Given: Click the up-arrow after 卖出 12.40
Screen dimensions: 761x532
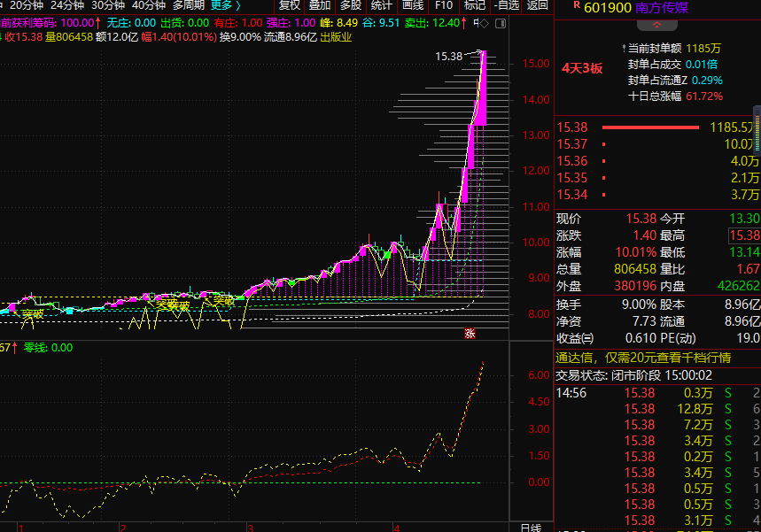Looking at the screenshot, I should pos(465,22).
